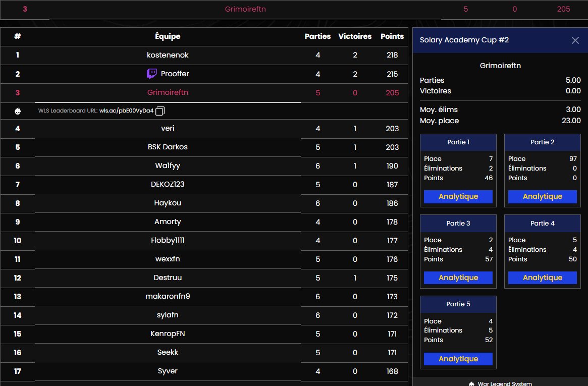Close the Solary Academy Cup #2 panel
The height and width of the screenshot is (386, 588).
575,40
